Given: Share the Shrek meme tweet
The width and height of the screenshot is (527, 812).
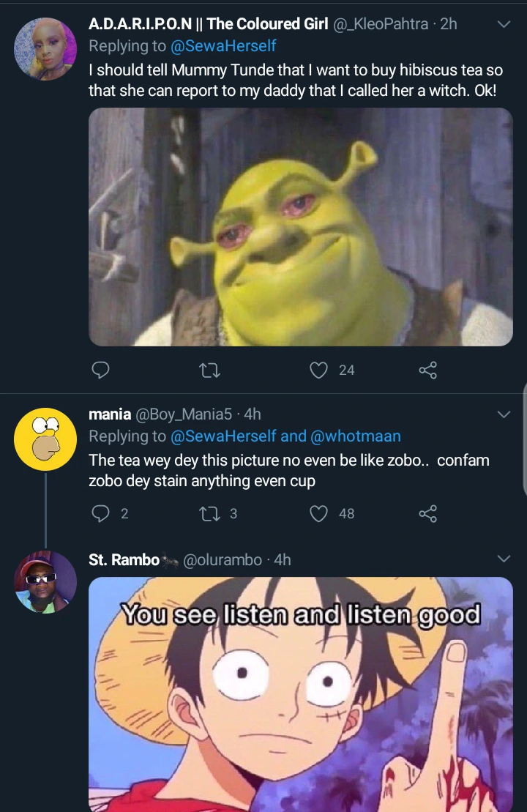Looking at the screenshot, I should 427,370.
